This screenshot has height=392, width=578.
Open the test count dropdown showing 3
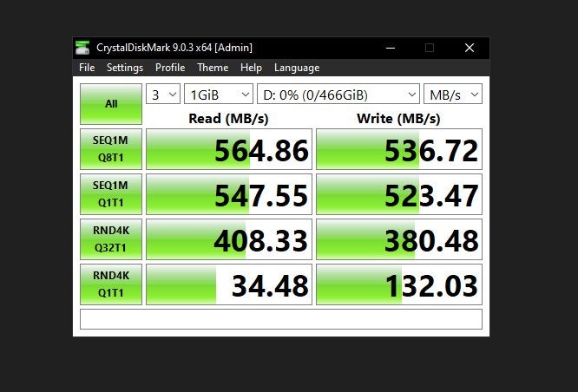point(163,94)
